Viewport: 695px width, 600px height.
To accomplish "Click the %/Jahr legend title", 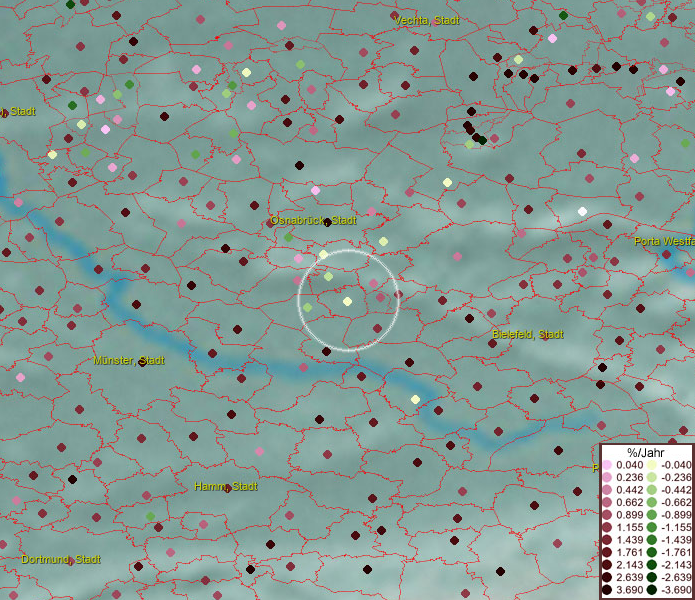I will 646,453.
